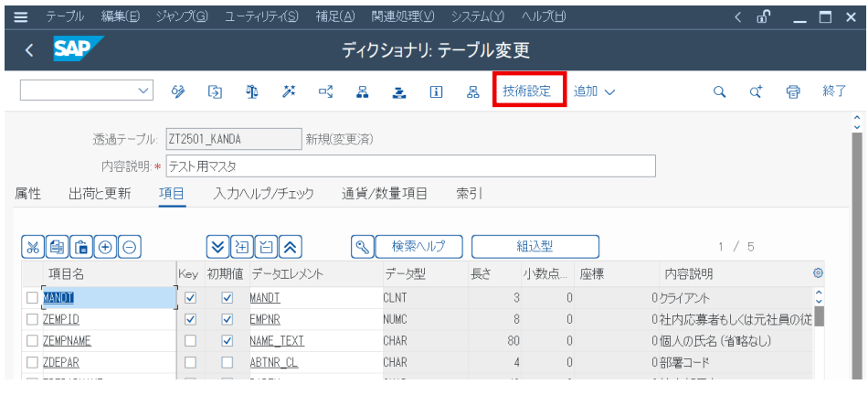Screen dimensions: 868x395
Task: Enable 初期値 checkbox for ZDEPAR
Action: click(227, 362)
